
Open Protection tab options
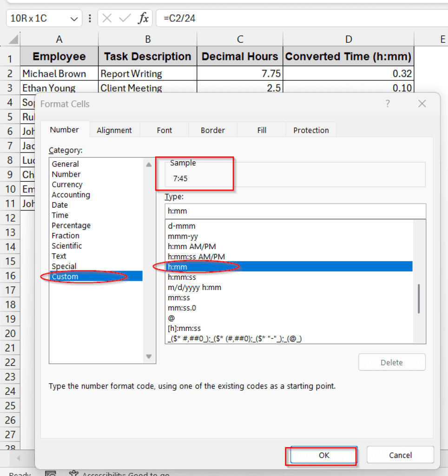click(x=311, y=130)
